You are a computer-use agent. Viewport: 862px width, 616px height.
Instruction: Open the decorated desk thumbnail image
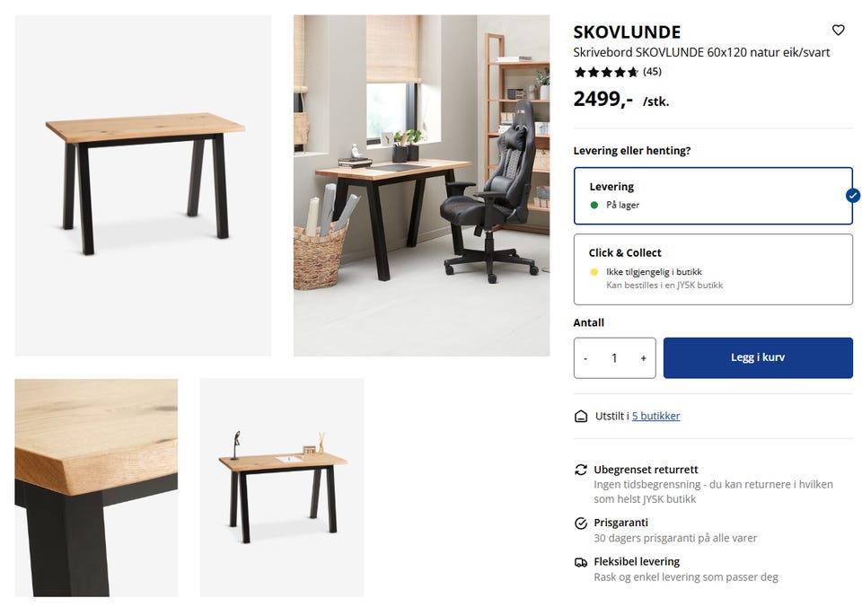click(281, 488)
